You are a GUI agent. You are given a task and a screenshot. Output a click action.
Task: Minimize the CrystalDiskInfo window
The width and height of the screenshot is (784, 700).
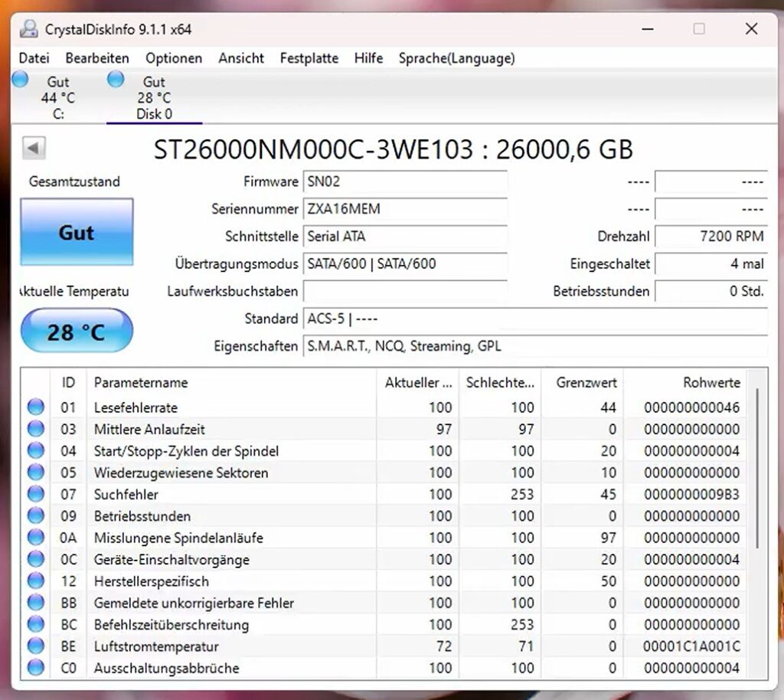[648, 29]
